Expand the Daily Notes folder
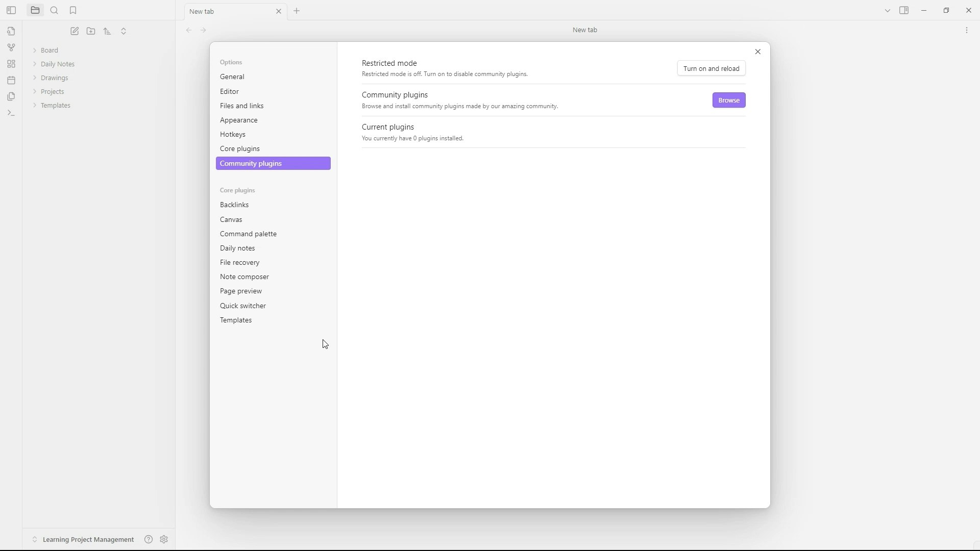The height and width of the screenshot is (551, 980). [x=58, y=64]
